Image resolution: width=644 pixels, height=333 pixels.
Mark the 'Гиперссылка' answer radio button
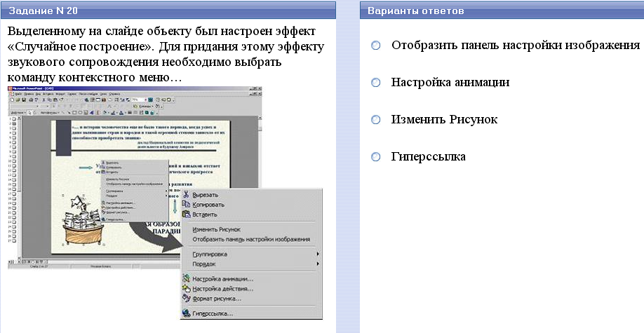(376, 156)
